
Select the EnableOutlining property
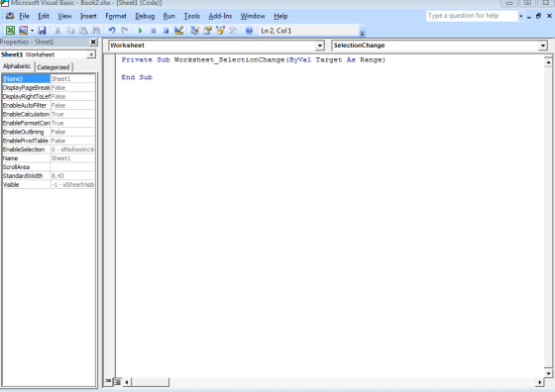tap(49, 132)
